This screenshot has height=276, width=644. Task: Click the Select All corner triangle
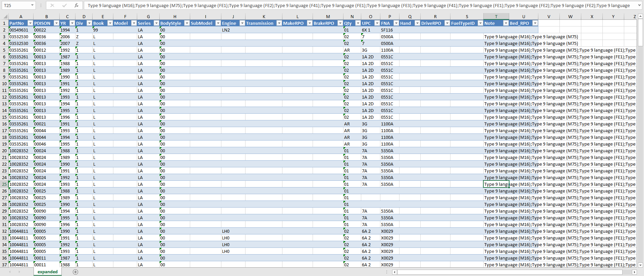[x=5, y=16]
